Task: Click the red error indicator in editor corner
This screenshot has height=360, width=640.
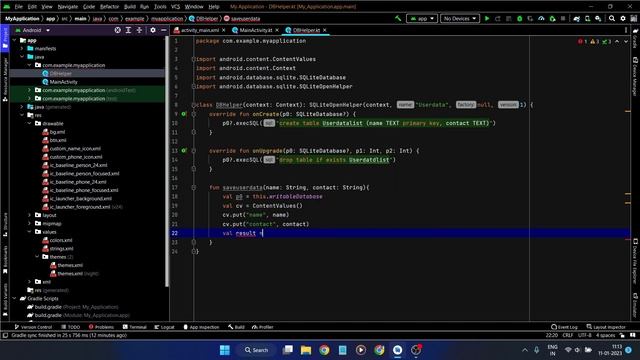Action: [x=582, y=42]
